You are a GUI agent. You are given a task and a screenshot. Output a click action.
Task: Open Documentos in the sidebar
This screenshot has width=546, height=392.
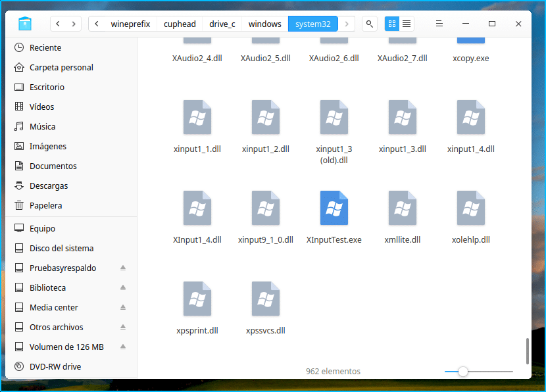(x=71, y=166)
